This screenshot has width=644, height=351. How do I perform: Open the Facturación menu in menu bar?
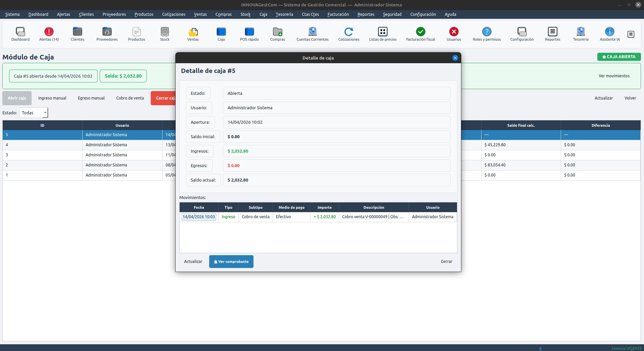tap(338, 14)
